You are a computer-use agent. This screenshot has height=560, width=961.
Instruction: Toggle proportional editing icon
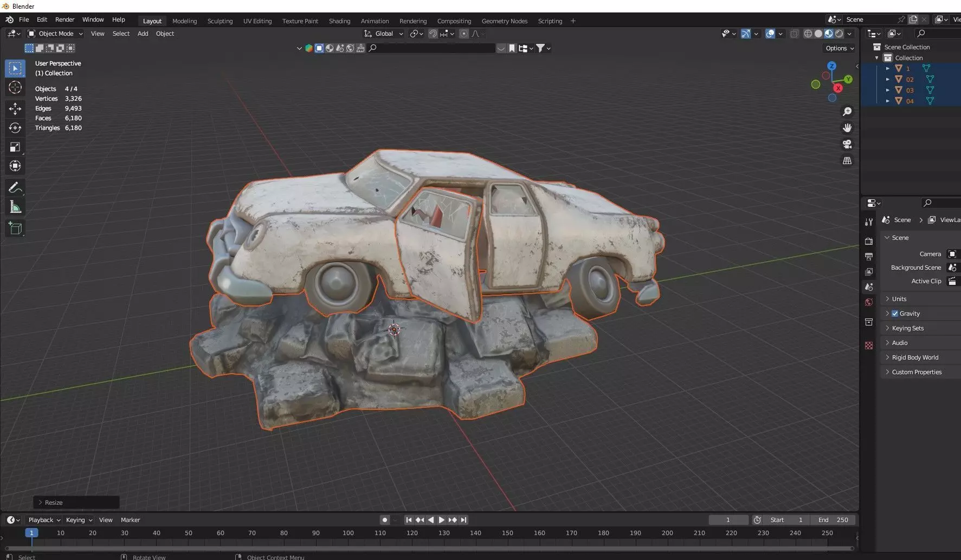(x=464, y=34)
